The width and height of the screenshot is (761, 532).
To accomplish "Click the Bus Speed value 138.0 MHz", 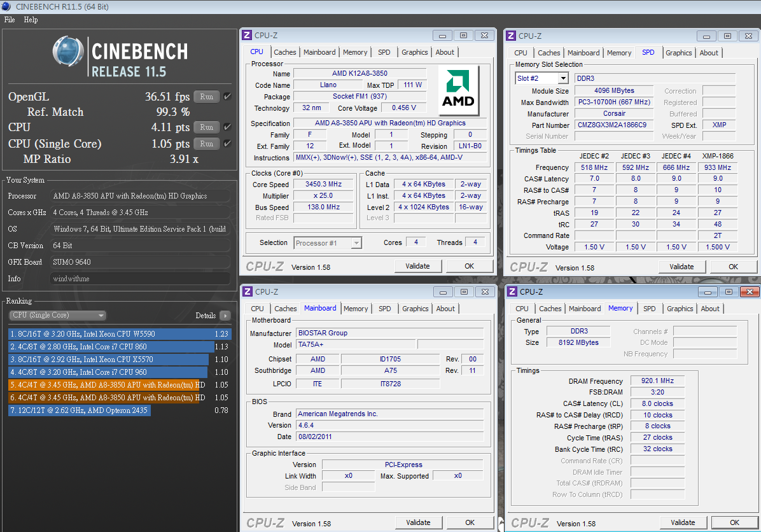I will (x=324, y=207).
